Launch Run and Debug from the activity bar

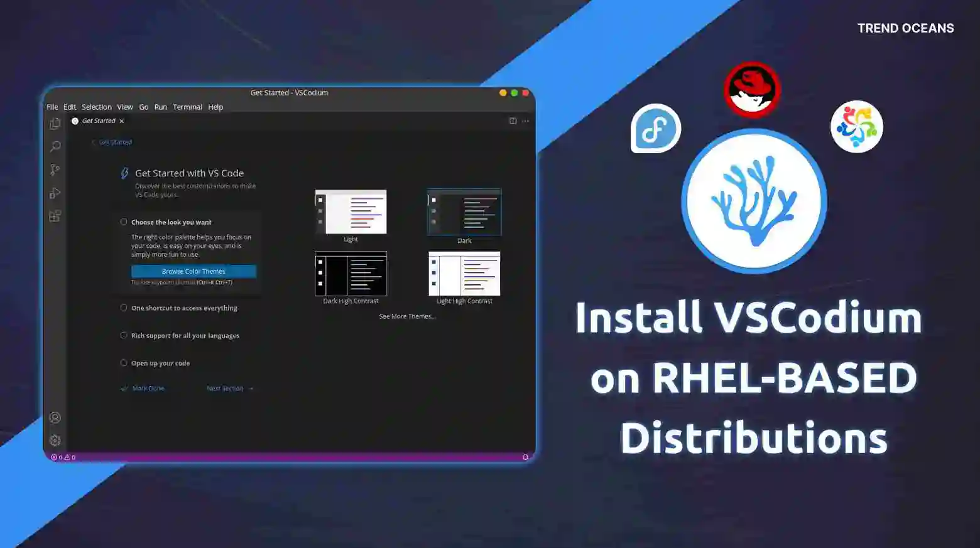pos(55,193)
